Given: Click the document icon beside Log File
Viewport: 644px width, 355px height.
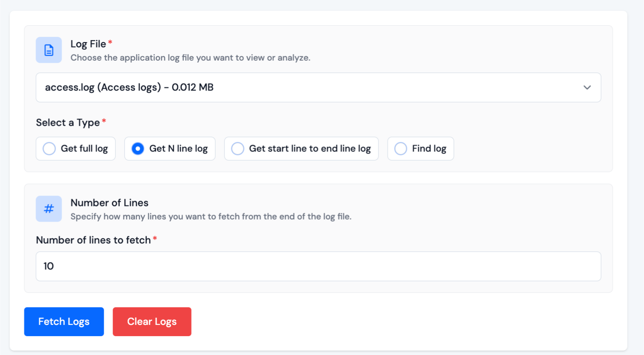Looking at the screenshot, I should [x=49, y=50].
